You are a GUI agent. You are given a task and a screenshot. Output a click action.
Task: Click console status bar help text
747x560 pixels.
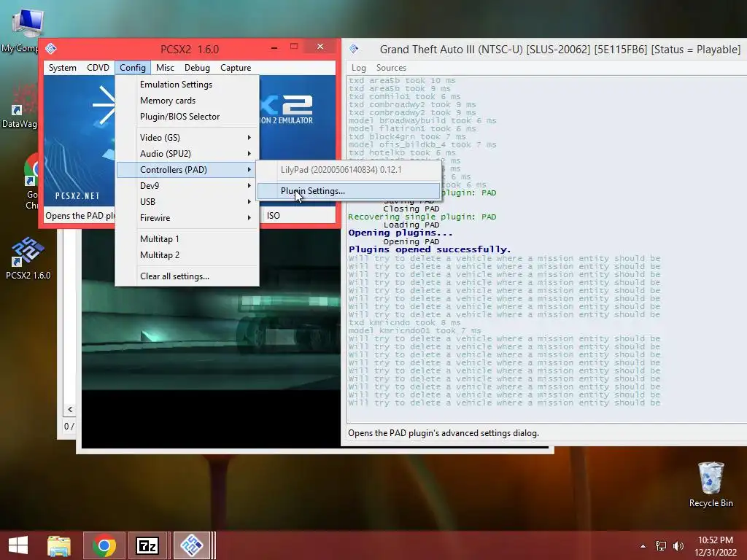coord(444,433)
